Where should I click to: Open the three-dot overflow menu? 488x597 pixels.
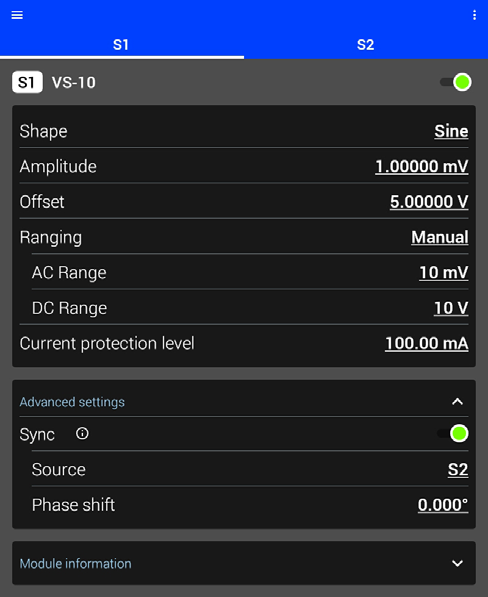[x=474, y=15]
